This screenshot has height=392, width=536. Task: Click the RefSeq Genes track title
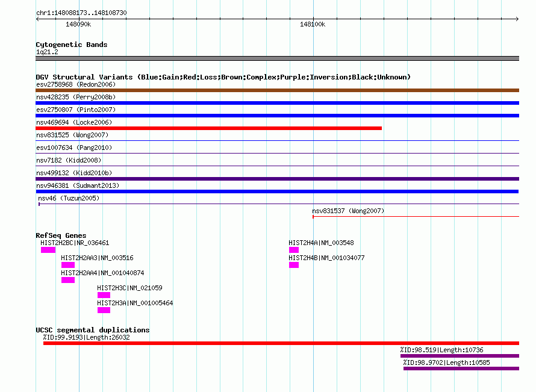(61, 235)
